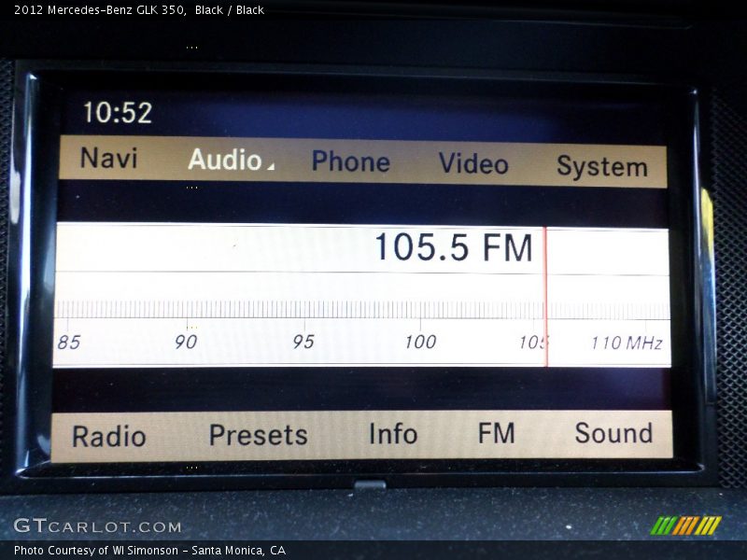Show station Info
The width and height of the screenshot is (747, 560).
[x=392, y=434]
